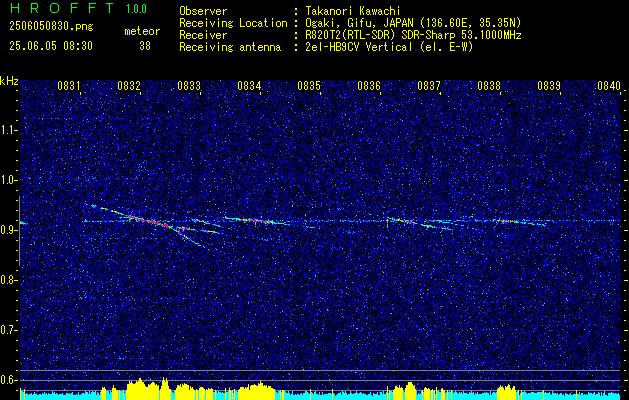The width and height of the screenshot is (629, 400).
Task: Click the Observer label
Action: [203, 11]
